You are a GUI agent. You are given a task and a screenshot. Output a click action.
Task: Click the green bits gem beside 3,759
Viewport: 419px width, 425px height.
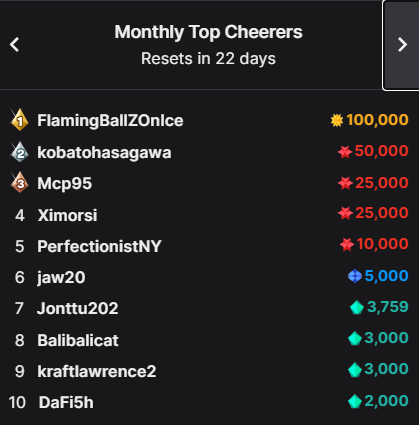[357, 307]
